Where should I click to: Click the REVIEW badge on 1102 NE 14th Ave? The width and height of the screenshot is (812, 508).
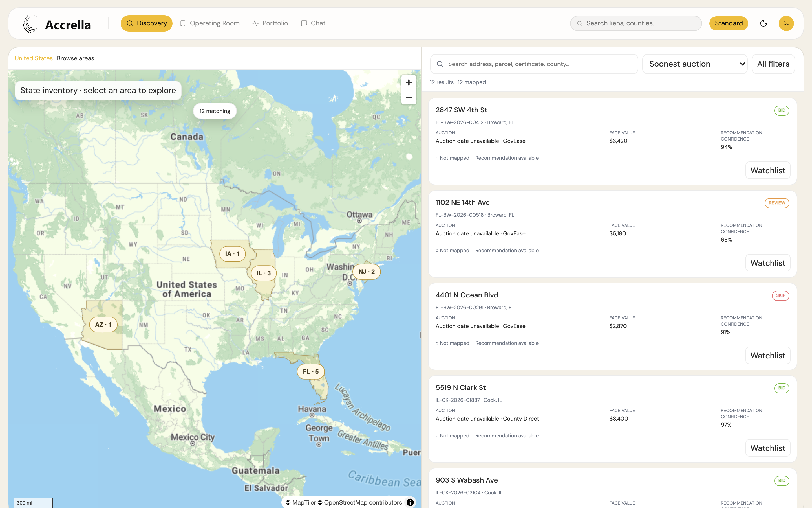tap(777, 203)
